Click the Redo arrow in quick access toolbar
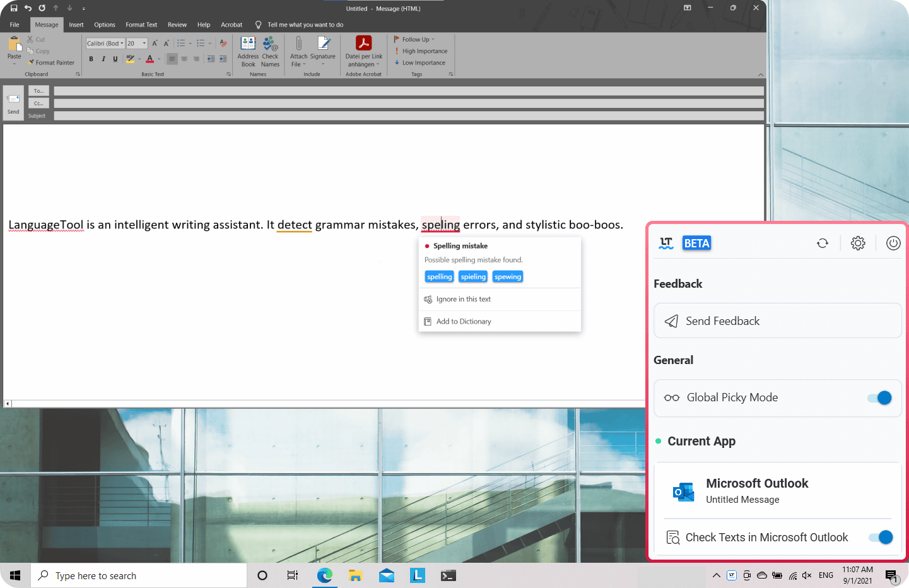The height and width of the screenshot is (588, 909). [42, 8]
